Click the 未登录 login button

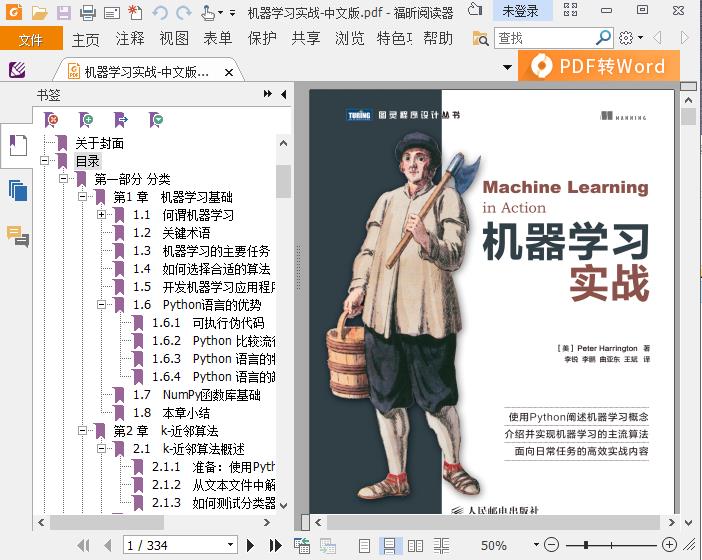(x=521, y=11)
